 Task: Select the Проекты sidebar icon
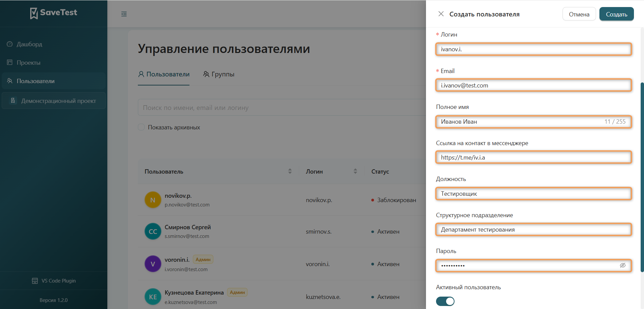tap(9, 62)
